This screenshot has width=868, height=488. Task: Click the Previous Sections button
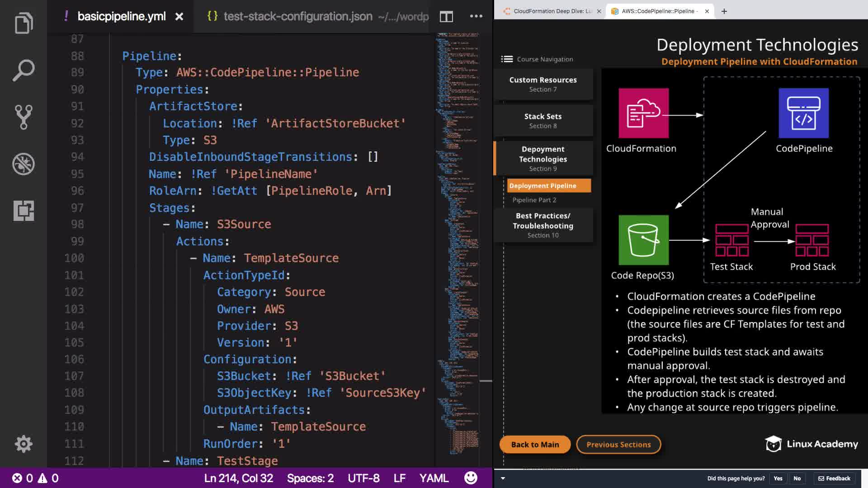click(x=618, y=445)
